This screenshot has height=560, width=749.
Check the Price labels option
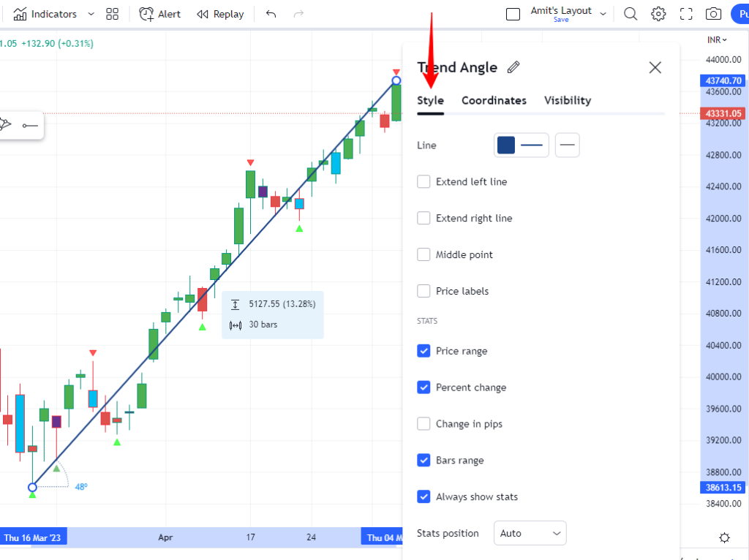click(424, 291)
